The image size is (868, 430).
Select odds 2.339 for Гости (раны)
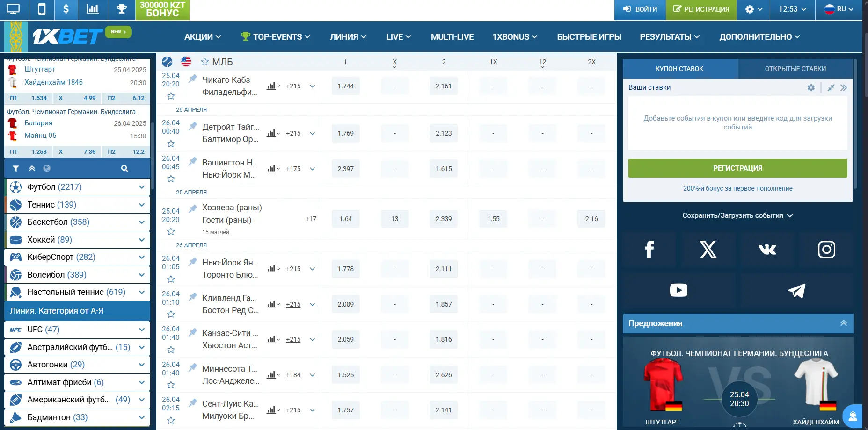coord(444,219)
